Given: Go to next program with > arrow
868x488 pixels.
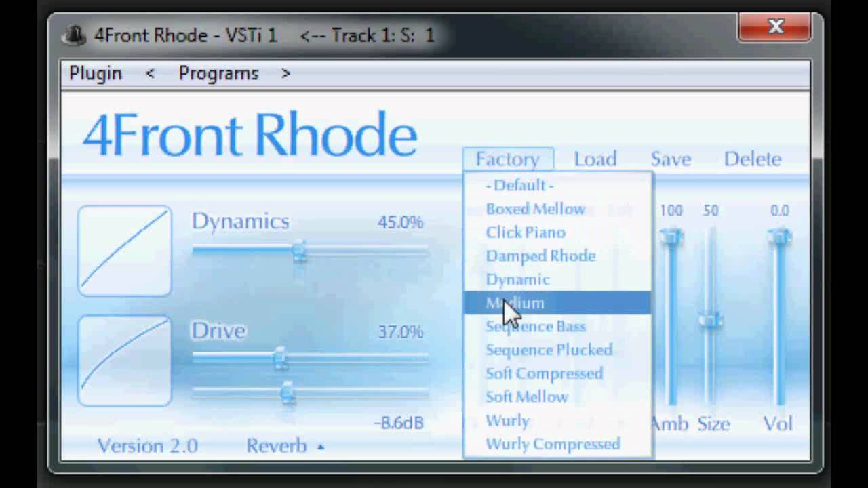Looking at the screenshot, I should 285,73.
